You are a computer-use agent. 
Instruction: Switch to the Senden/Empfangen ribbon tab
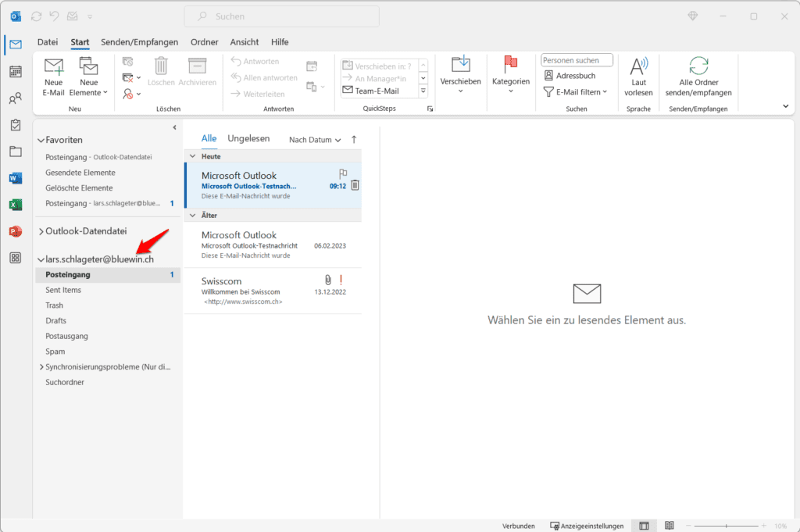139,42
